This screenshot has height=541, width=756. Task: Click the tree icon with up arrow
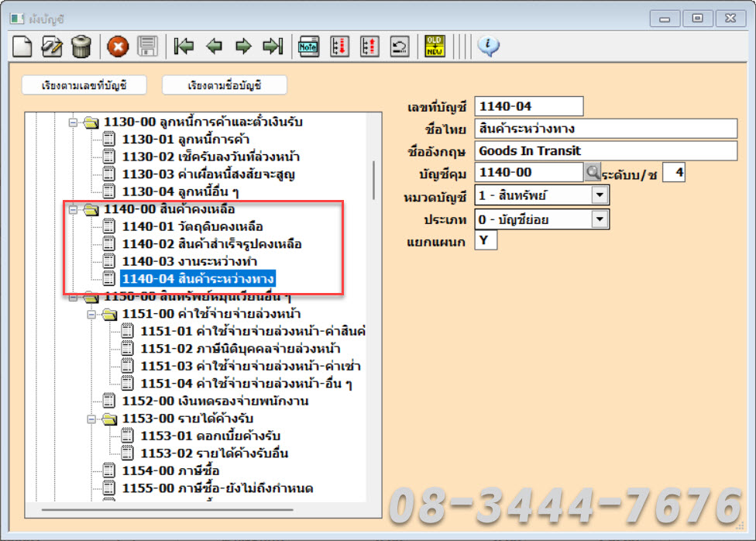[369, 47]
